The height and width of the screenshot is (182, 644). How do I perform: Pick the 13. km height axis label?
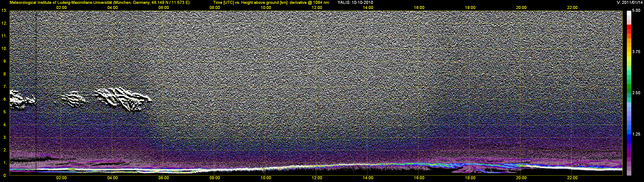click(x=4, y=10)
